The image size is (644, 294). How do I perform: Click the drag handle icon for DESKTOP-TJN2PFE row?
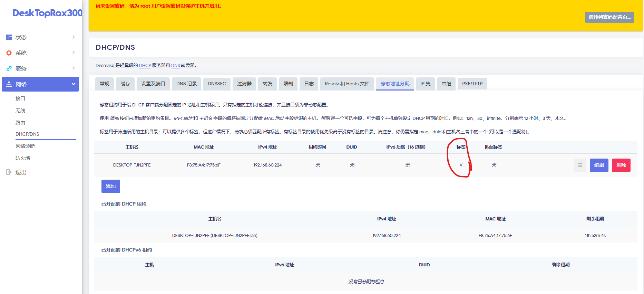tap(580, 165)
